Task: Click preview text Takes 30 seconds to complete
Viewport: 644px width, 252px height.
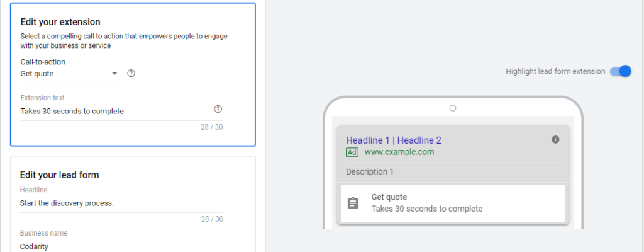Action: tap(427, 209)
